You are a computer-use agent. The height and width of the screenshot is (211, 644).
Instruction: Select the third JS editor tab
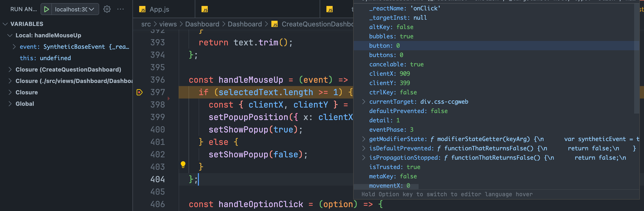[337, 9]
